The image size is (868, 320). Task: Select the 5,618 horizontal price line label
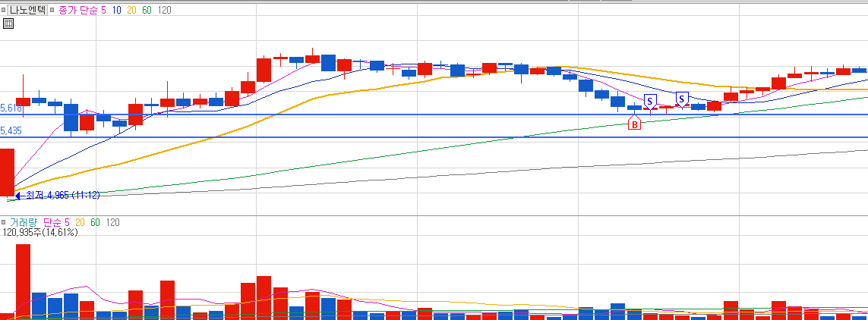[11, 108]
